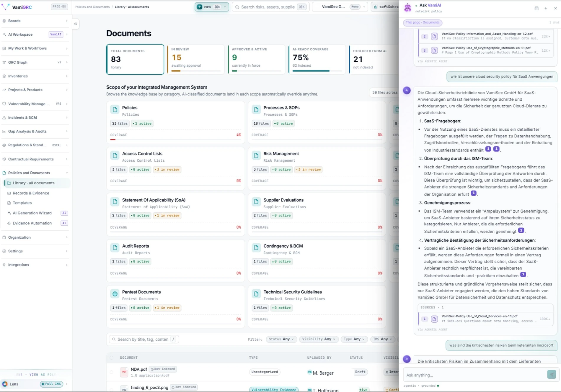
Task: Click the Uncategorized type tag for NDA.pdf
Action: [x=265, y=372]
